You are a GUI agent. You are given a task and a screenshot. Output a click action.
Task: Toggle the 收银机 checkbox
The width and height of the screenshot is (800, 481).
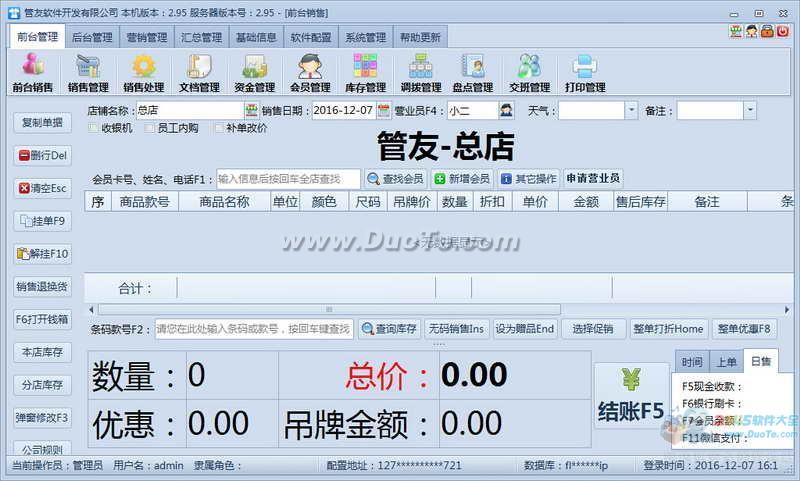tap(93, 128)
